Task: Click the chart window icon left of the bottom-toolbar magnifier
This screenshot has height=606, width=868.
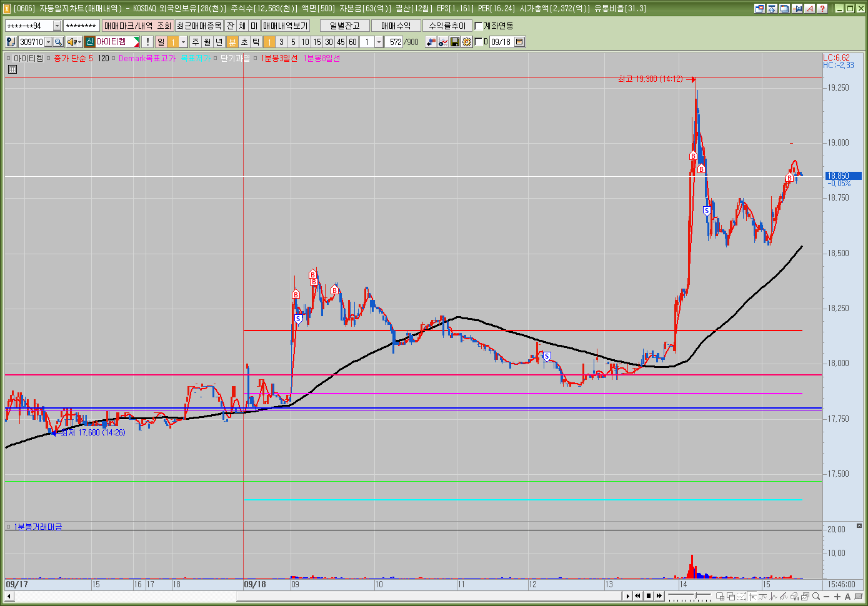Action: tap(805, 596)
